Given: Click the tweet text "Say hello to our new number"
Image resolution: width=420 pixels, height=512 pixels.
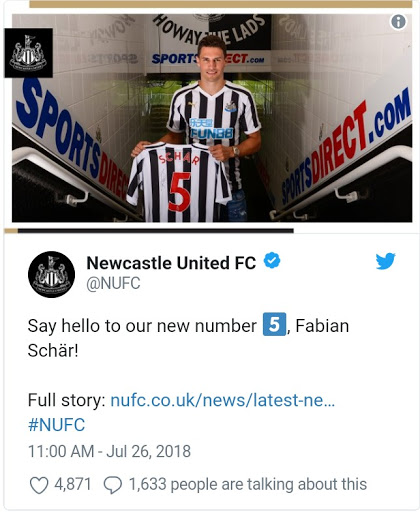Looking at the screenshot, I should [142, 326].
